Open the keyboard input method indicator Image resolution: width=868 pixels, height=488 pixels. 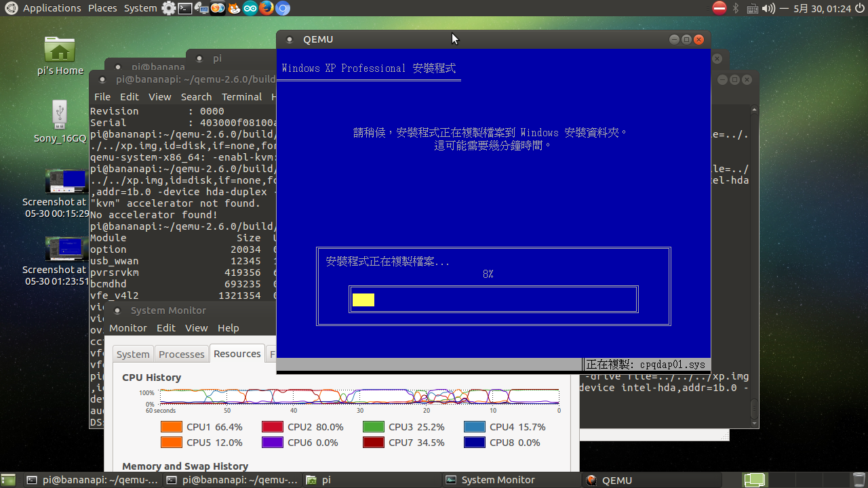pos(752,8)
